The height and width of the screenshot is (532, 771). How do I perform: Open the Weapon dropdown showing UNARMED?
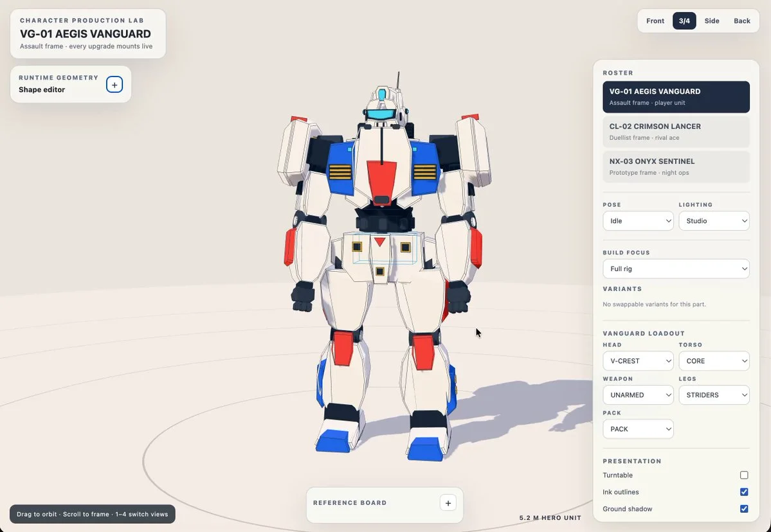638,395
